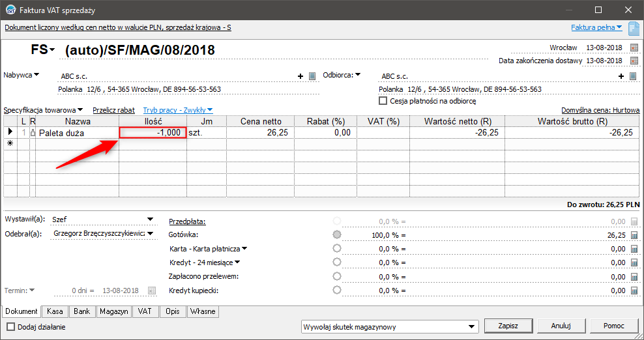Select Karta płatnicza radio button
This screenshot has width=644, height=340.
[337, 248]
